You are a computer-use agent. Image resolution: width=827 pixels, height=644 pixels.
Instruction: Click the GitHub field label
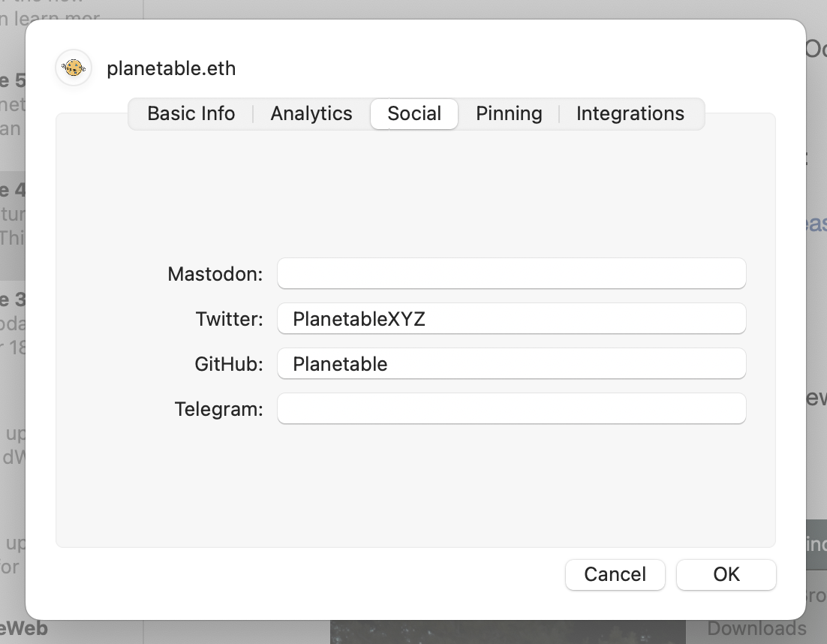[229, 364]
